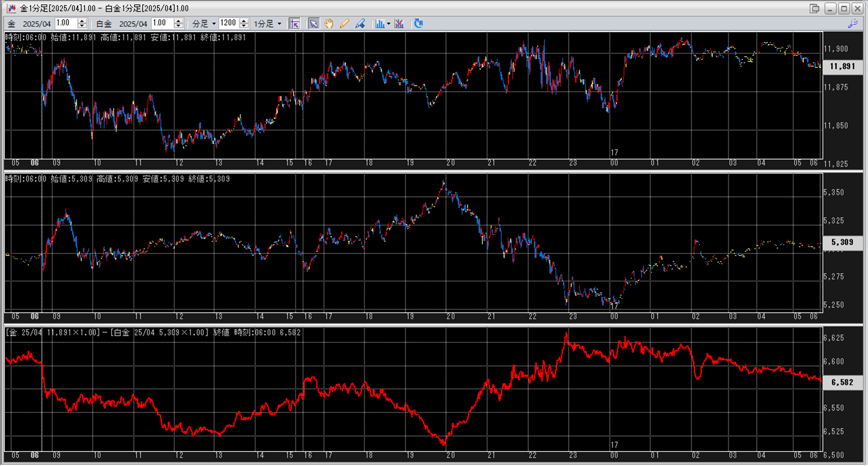This screenshot has width=868, height=466.
Task: Click the window tiling icon in title bar
Action: pyautogui.click(x=814, y=9)
